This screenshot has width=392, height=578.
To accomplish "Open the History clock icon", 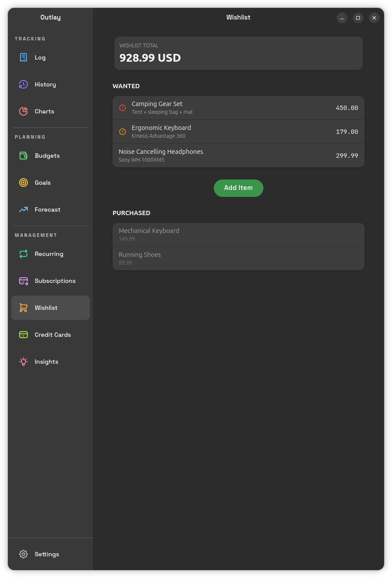I will (x=23, y=84).
